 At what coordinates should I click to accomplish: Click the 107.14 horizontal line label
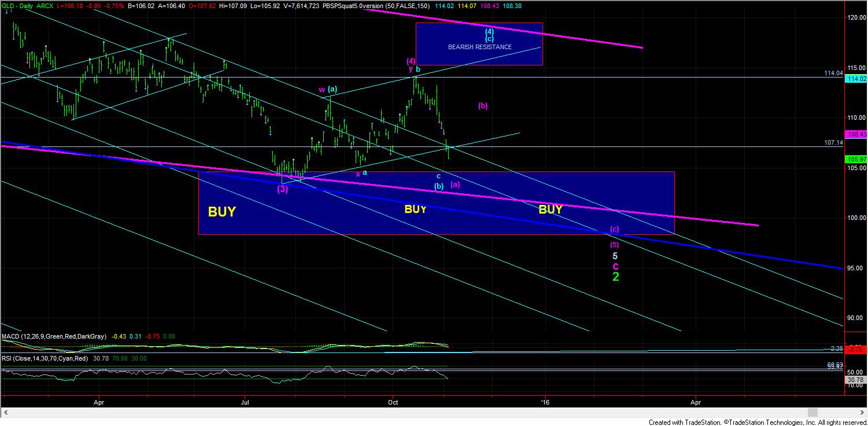click(833, 142)
